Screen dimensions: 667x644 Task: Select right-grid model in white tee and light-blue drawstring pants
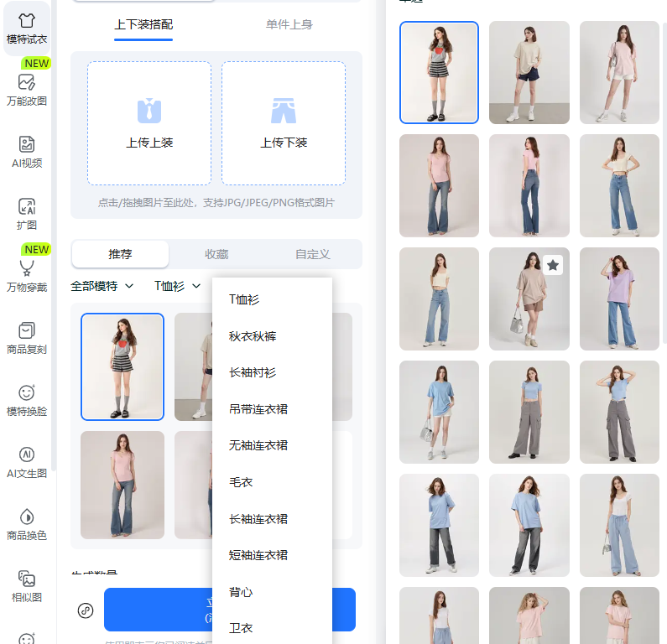[619, 525]
